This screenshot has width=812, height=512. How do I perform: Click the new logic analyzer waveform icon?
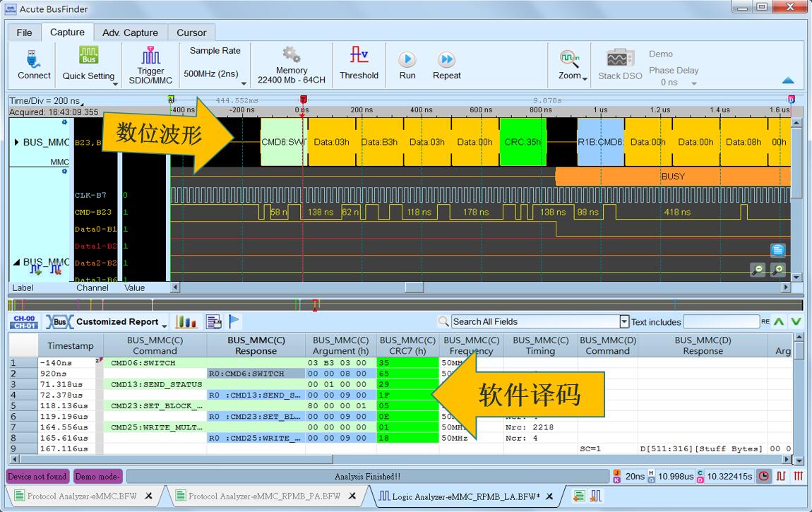pos(596,496)
